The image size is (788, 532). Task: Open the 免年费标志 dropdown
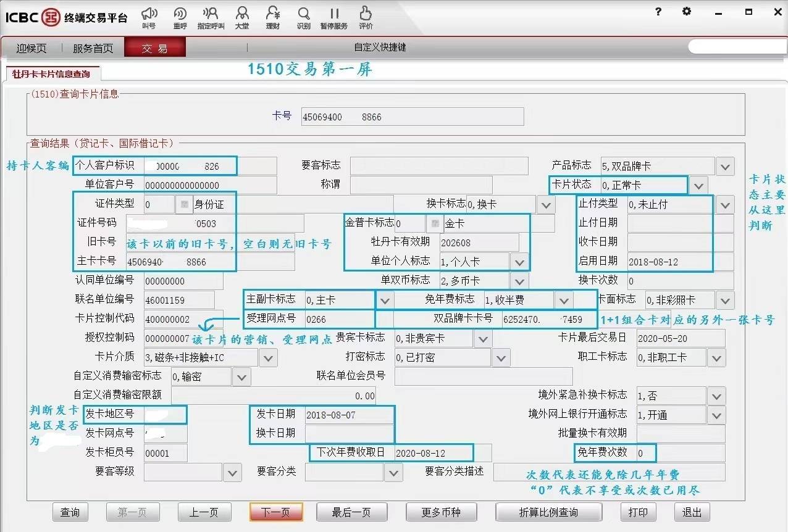coord(564,300)
